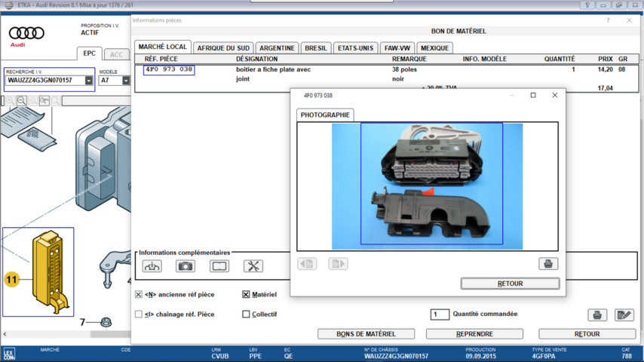The width and height of the screenshot is (644, 362).
Task: Enable chainage réf. Pièce checkbox
Action: point(139,314)
